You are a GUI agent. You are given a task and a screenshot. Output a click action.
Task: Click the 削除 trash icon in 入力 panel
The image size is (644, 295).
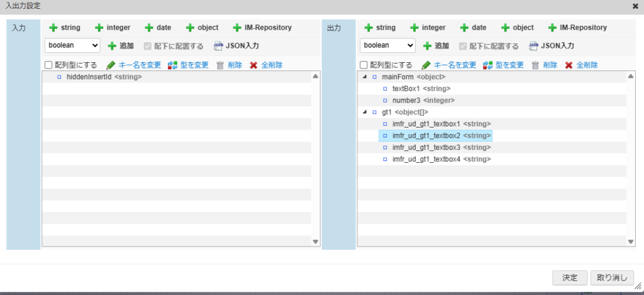(x=220, y=65)
